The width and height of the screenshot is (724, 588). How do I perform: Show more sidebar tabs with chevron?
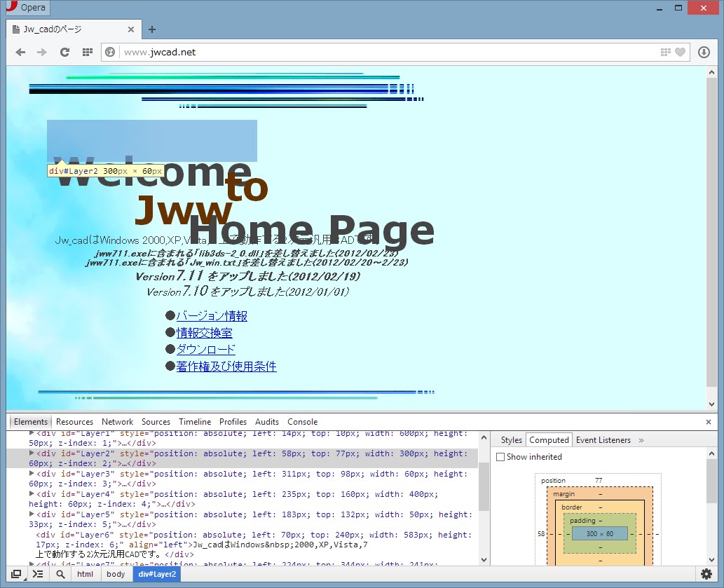pyautogui.click(x=641, y=440)
